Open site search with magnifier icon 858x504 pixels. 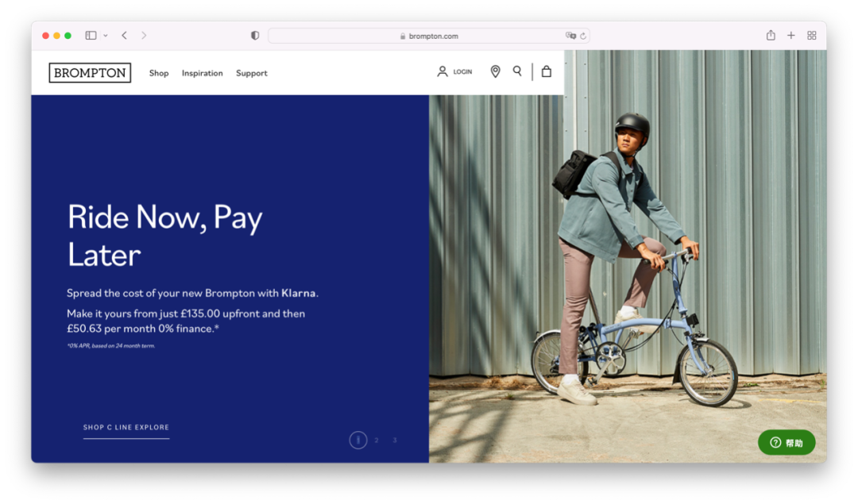point(517,71)
